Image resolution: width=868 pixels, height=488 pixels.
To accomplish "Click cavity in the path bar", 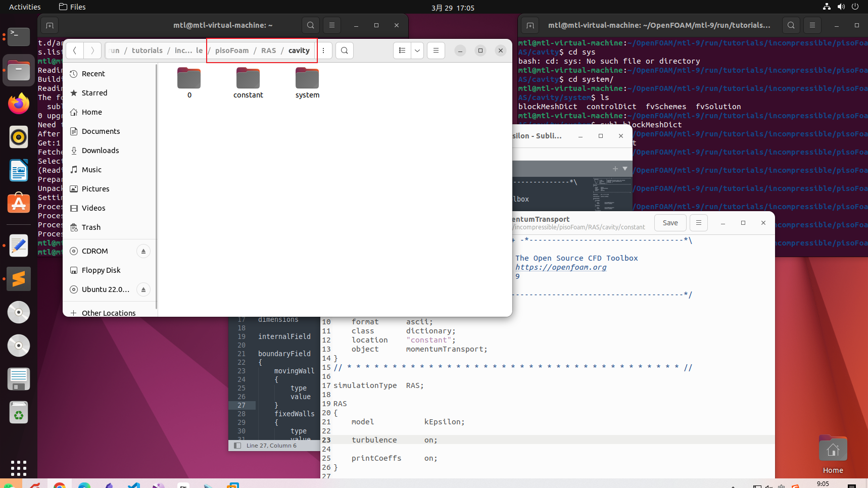I will click(299, 51).
